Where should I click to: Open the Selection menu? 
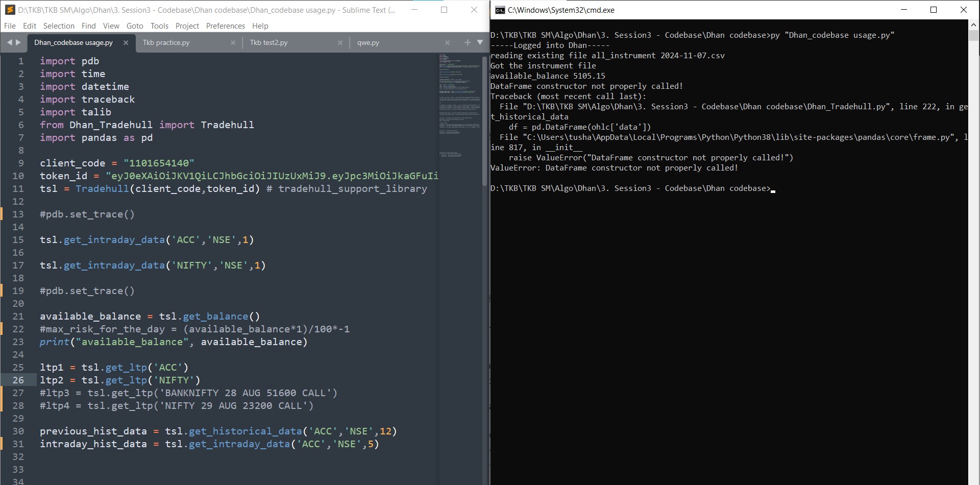point(59,26)
